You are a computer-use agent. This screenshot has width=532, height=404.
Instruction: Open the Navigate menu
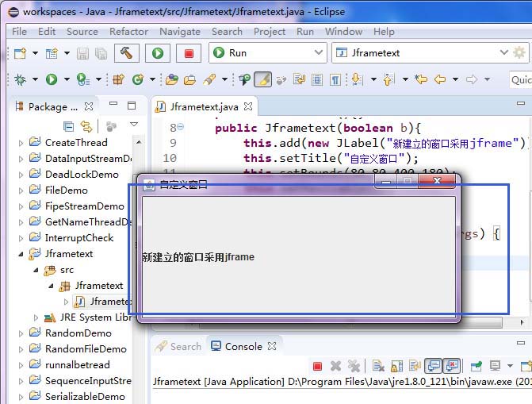tap(180, 31)
